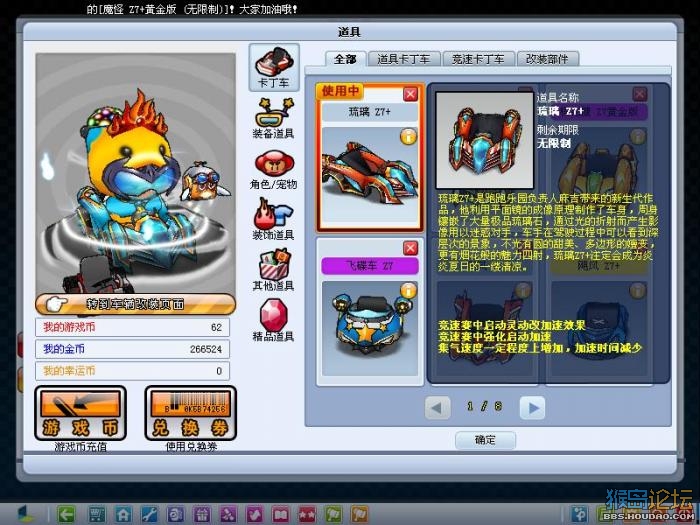Click the blue swirl icon in bottom bar

(x=175, y=515)
